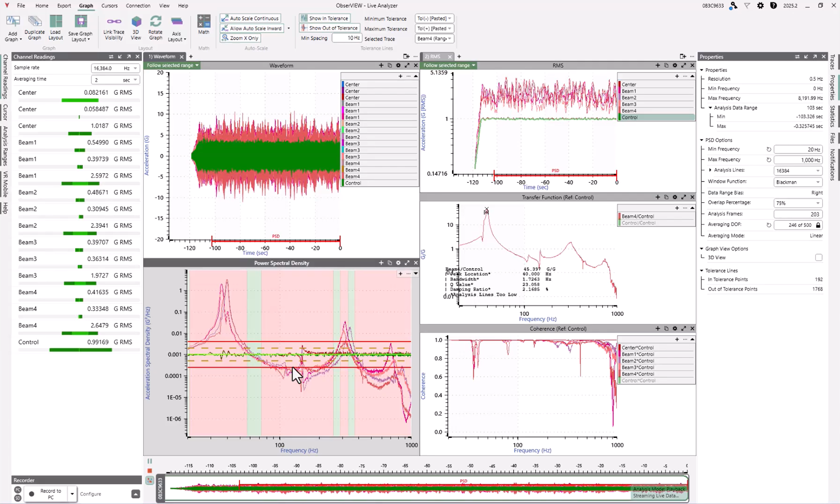Open the Cursors ribbon tab
This screenshot has height=504, width=840.
(x=109, y=6)
